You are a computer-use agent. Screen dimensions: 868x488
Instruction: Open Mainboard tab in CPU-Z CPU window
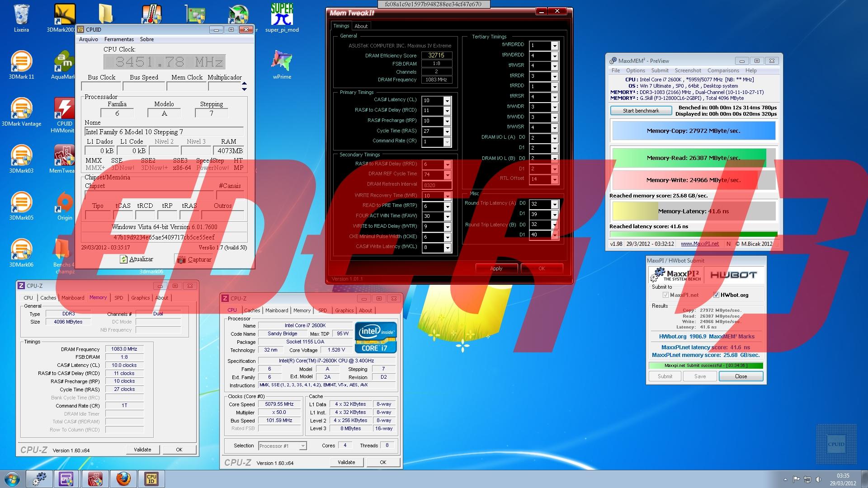[x=277, y=310]
